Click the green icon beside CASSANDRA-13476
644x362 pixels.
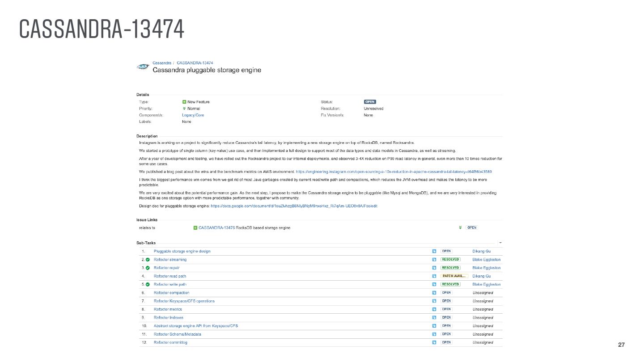195,228
